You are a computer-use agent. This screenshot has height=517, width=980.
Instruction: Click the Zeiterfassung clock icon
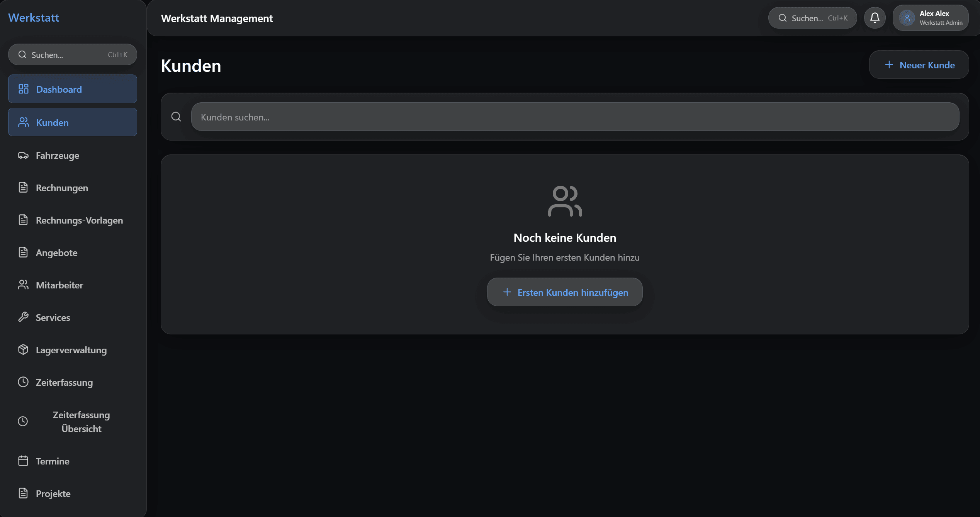point(23,382)
